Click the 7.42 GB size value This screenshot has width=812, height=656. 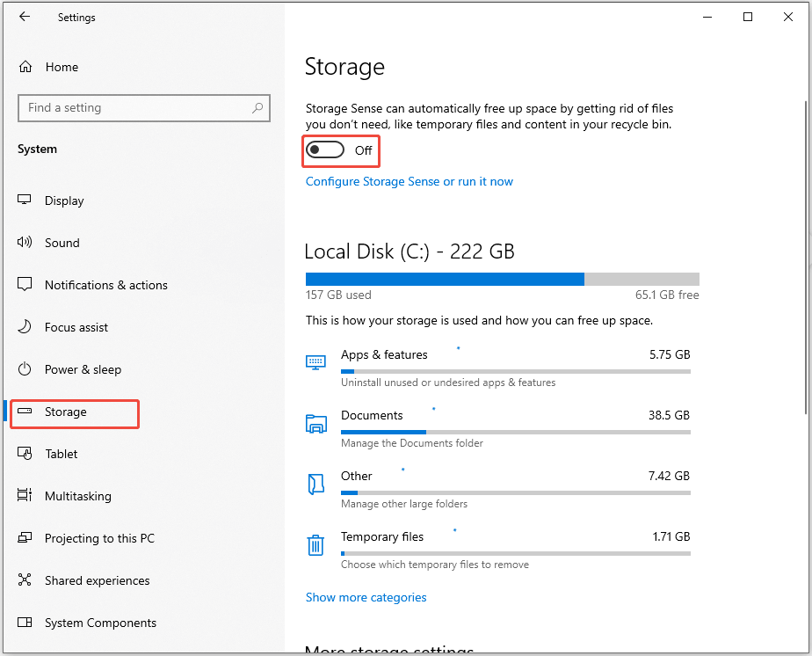coord(669,476)
